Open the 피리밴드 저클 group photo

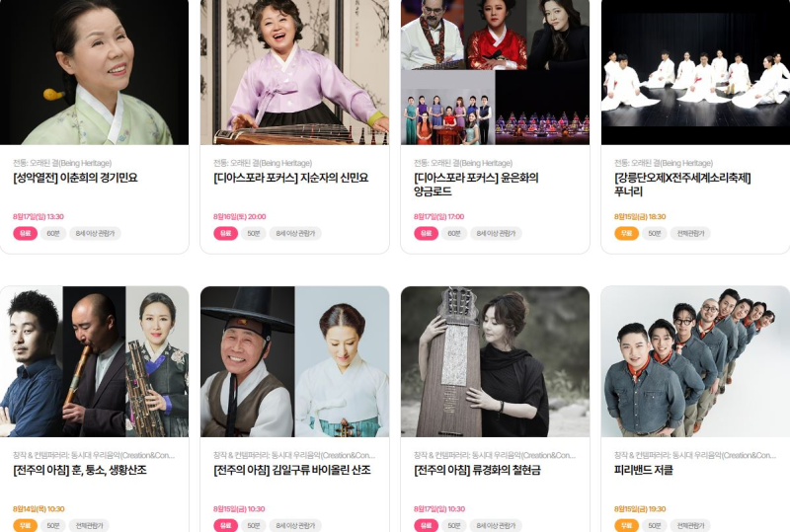(696, 361)
